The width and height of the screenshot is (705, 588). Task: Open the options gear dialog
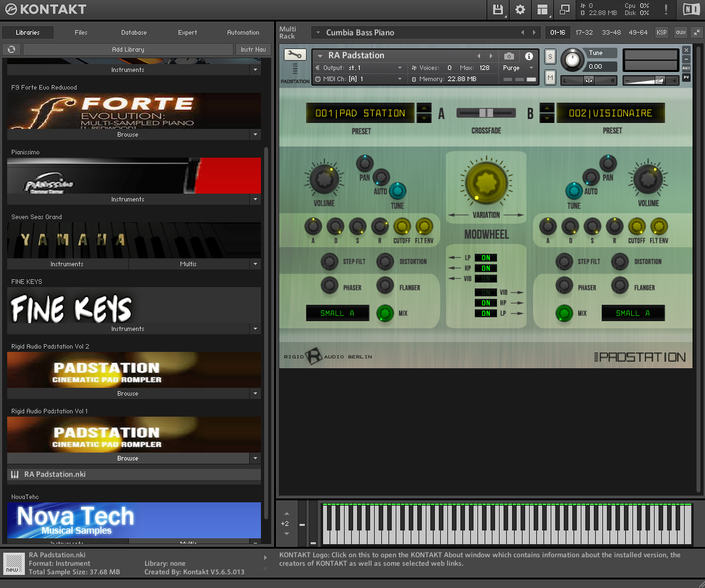coord(520,9)
